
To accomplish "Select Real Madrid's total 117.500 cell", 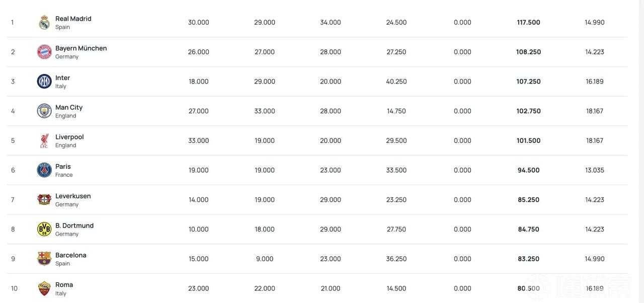I will pos(528,22).
